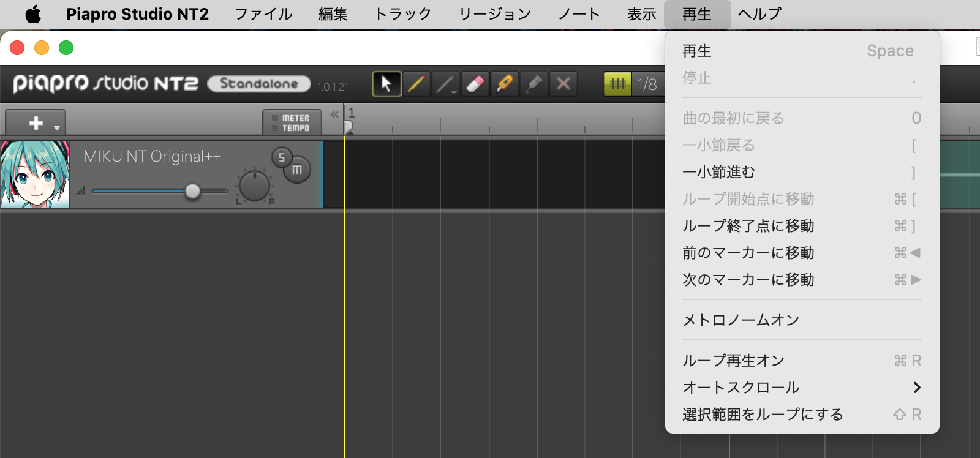This screenshot has width=980, height=458.
Task: Open the add track plus dropdown
Action: (36, 123)
